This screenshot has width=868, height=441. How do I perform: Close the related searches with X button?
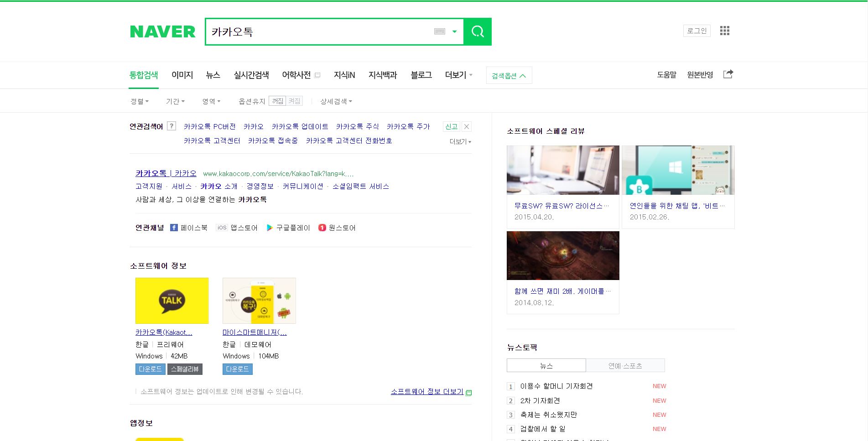point(467,127)
